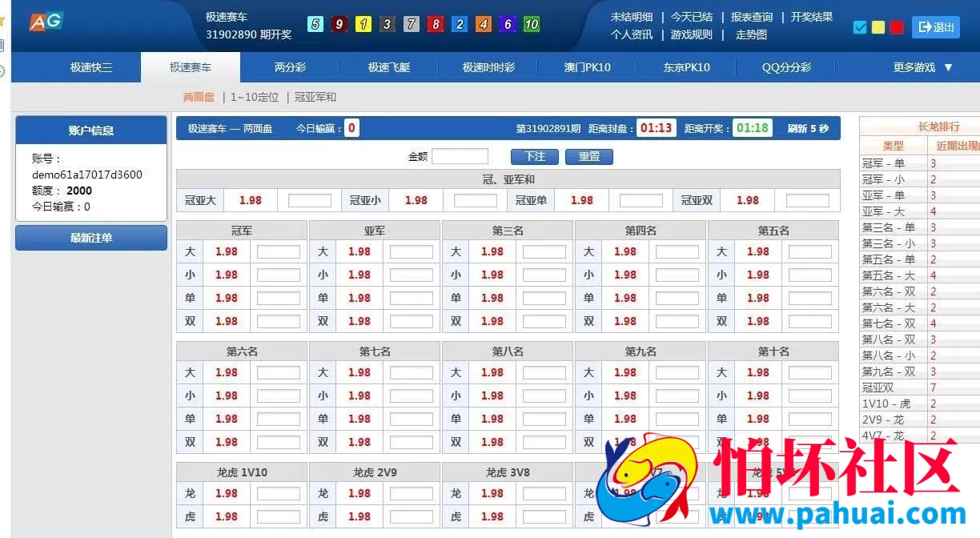
Task: Click the gray number ball 3
Action: tap(387, 24)
